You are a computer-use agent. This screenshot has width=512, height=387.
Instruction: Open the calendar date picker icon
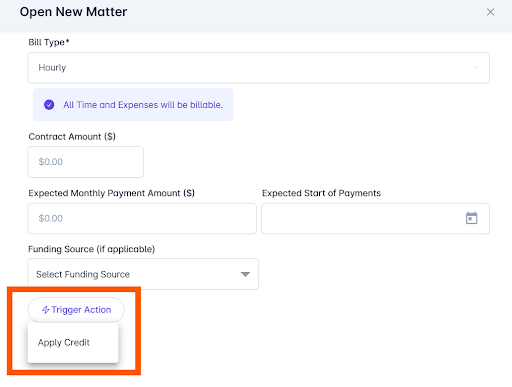[x=471, y=218]
